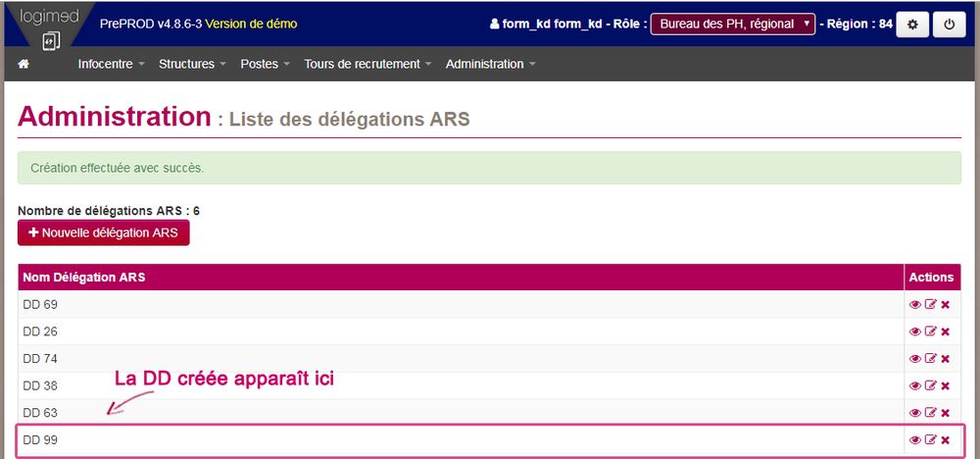Edit the DD 26 delegation

coord(931,331)
